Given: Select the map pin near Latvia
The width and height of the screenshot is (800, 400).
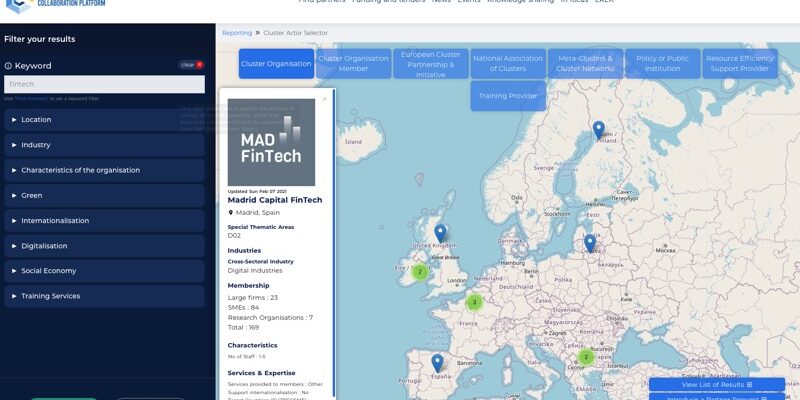Looking at the screenshot, I should point(590,243).
